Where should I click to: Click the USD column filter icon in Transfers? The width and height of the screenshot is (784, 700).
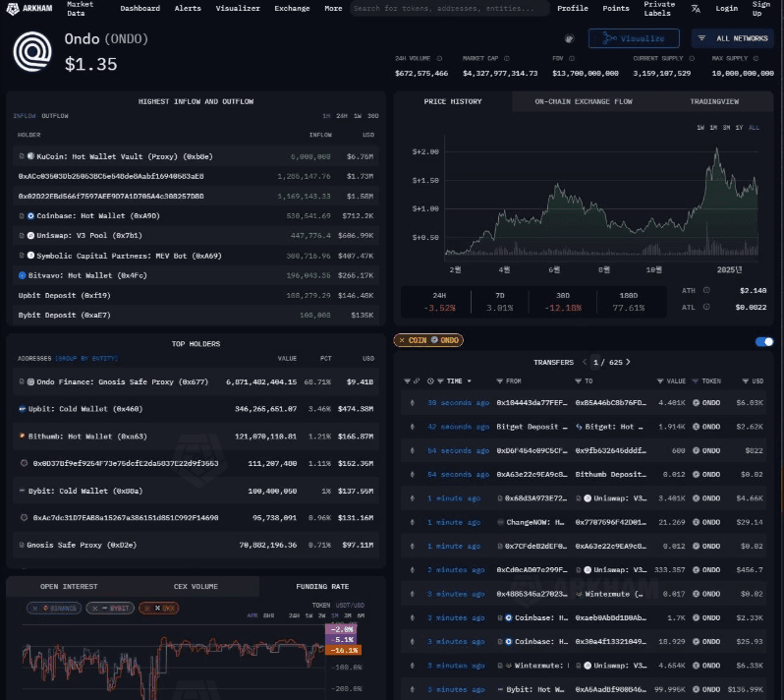click(x=747, y=380)
